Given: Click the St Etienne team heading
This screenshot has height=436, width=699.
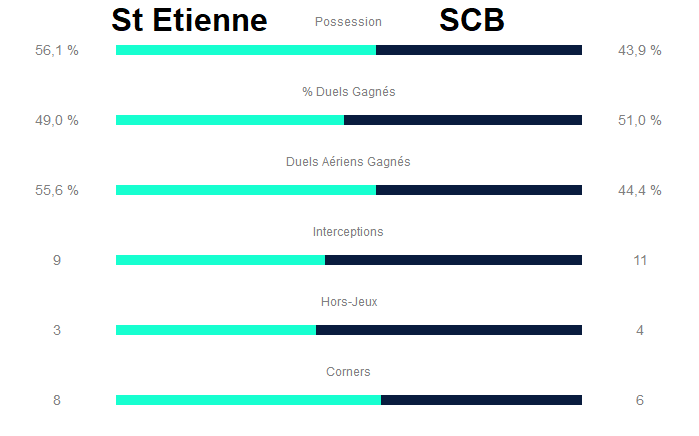Looking at the screenshot, I should coord(189,20).
